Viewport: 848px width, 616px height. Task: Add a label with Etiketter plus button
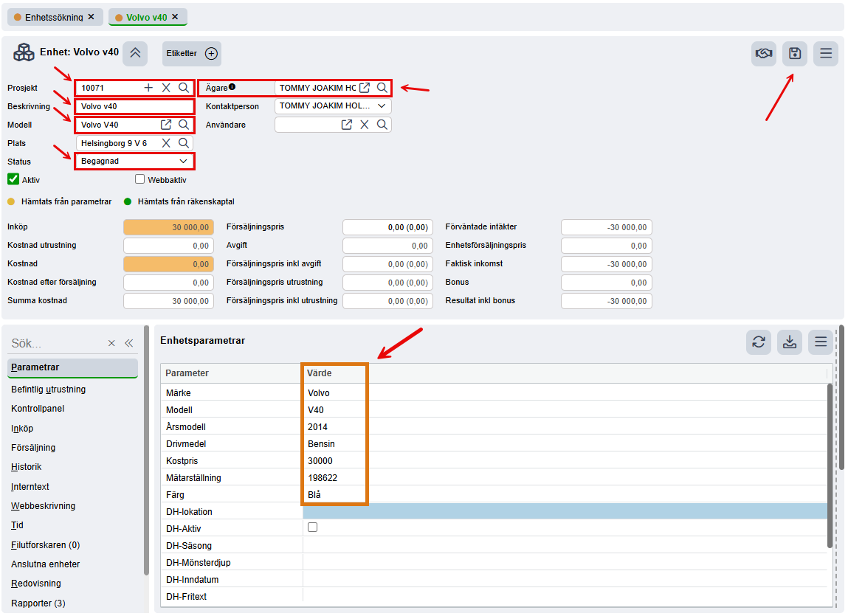coord(211,54)
